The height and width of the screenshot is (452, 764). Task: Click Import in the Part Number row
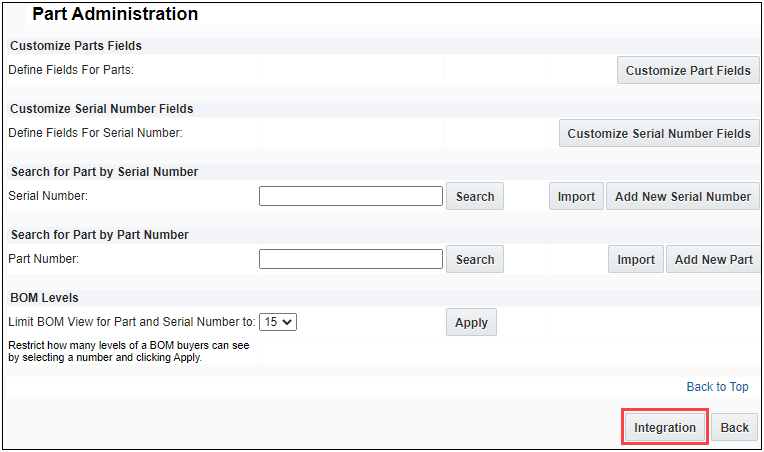635,260
